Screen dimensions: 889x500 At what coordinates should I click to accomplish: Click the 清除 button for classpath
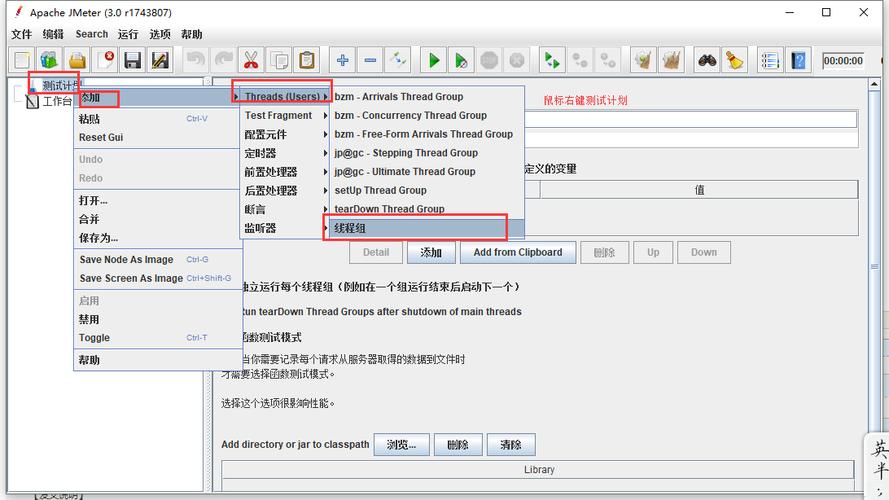pos(511,445)
